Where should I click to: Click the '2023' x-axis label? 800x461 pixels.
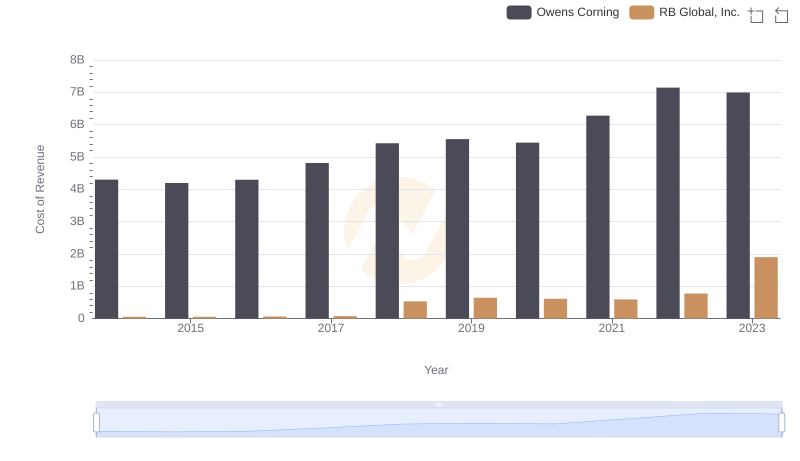(x=752, y=328)
